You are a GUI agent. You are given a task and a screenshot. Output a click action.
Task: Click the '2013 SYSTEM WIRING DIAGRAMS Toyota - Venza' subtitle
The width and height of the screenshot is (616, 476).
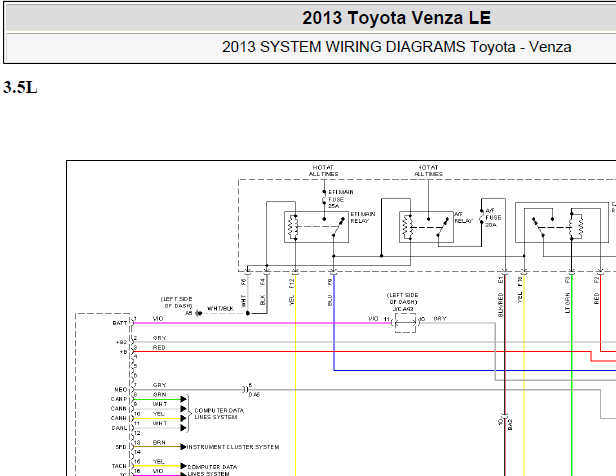[396, 47]
